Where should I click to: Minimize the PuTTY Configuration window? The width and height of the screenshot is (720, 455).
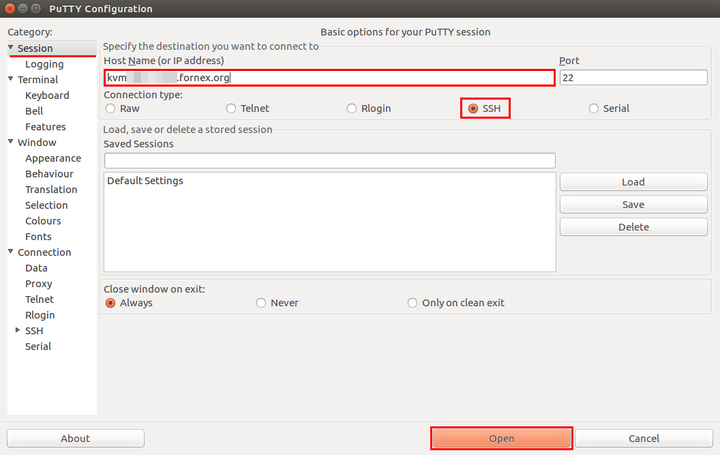(x=22, y=8)
